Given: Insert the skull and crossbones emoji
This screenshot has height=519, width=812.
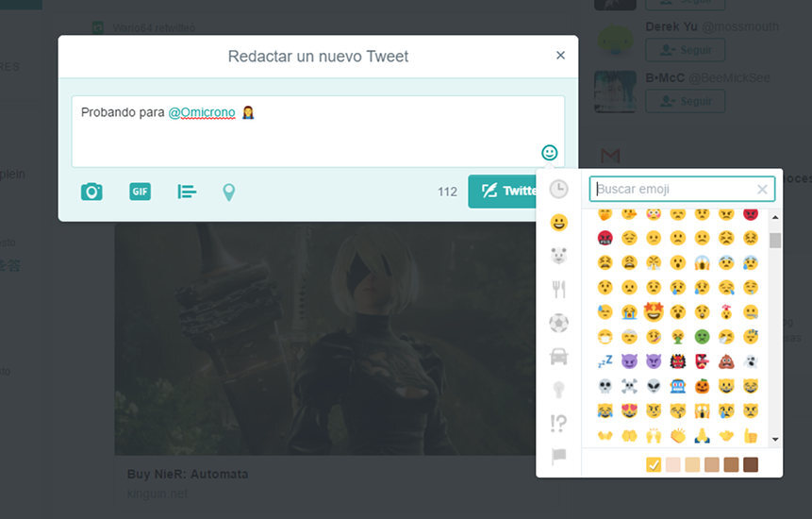Looking at the screenshot, I should [629, 386].
